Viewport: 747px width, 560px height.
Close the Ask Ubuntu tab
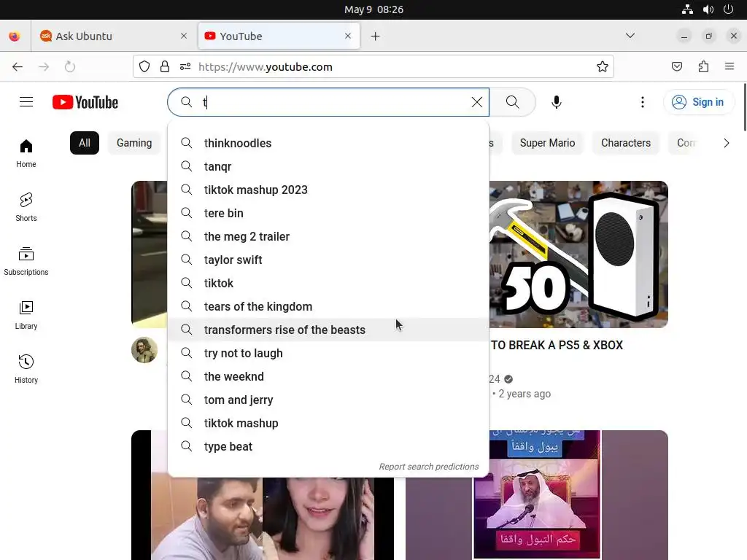pyautogui.click(x=184, y=36)
